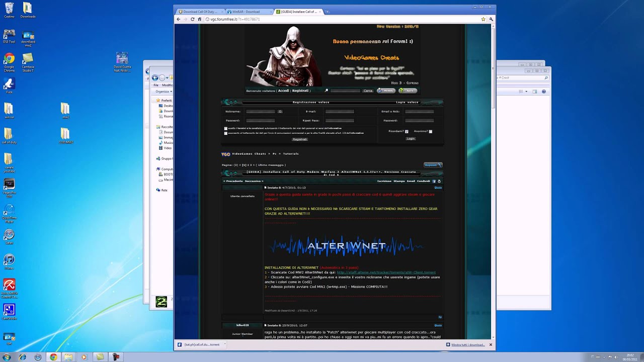Open the mw2 folder on desktop
Image resolution: width=644 pixels, height=362 pixels.
pos(65,111)
